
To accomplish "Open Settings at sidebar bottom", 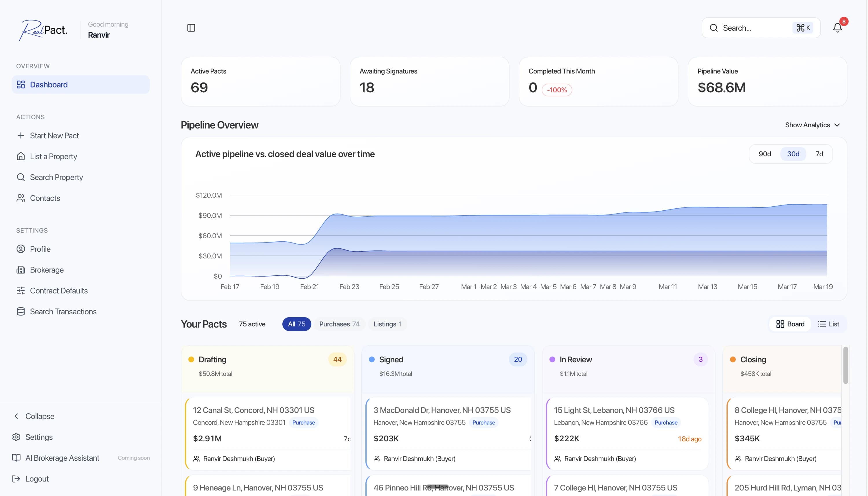I will (x=81, y=437).
